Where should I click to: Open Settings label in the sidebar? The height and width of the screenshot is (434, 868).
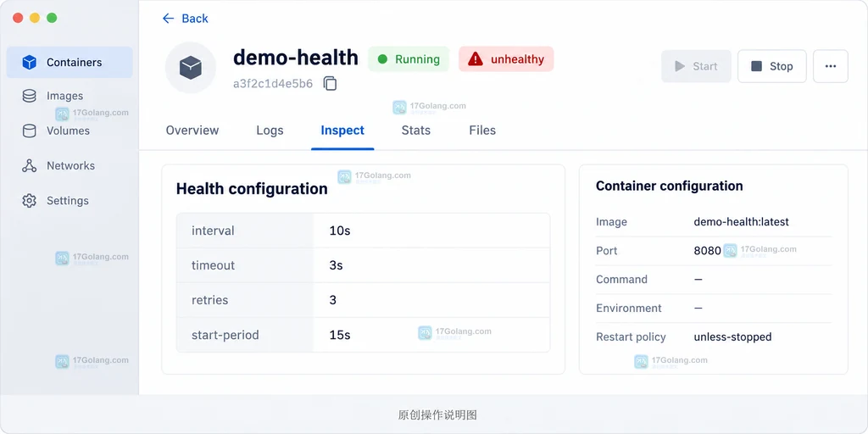68,200
